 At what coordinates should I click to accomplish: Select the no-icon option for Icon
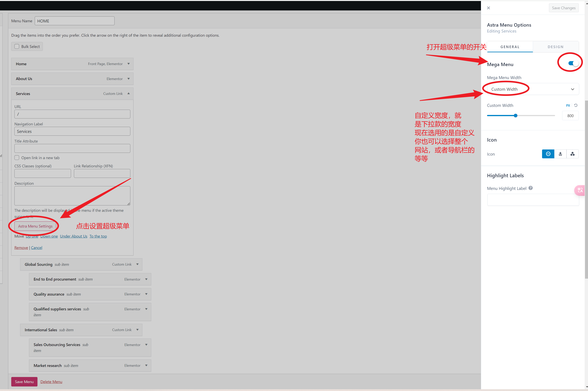[548, 154]
